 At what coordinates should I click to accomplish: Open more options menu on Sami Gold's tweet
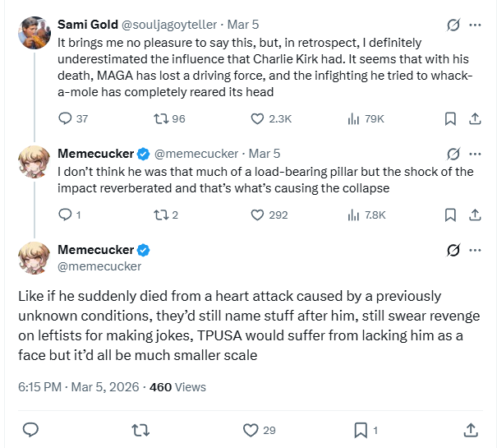click(475, 25)
